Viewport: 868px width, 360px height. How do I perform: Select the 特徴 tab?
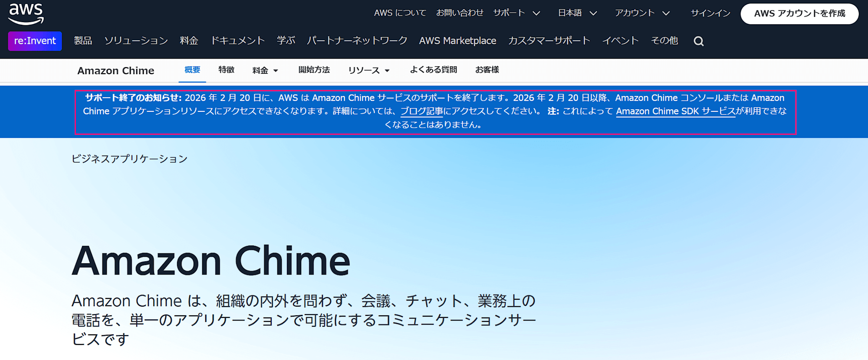click(x=226, y=70)
